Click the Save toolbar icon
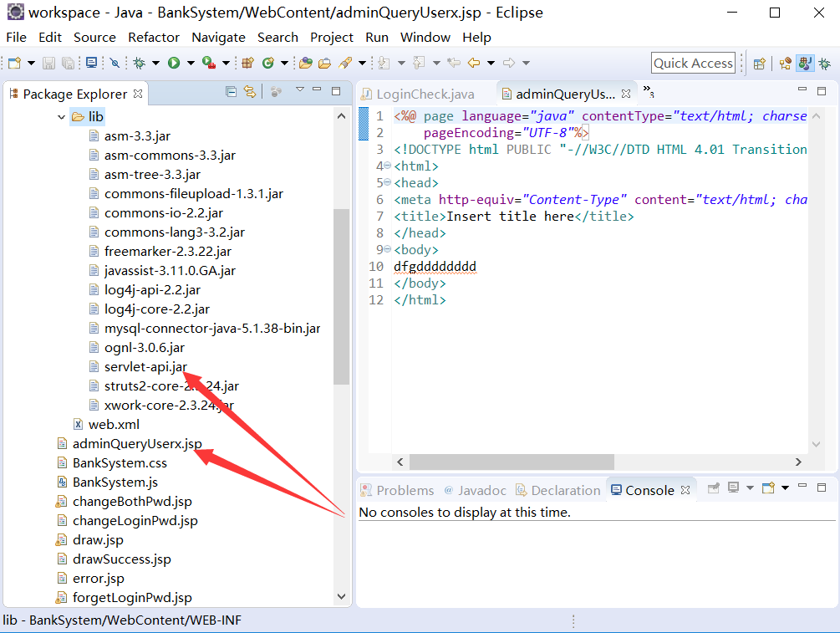This screenshot has width=840, height=633. click(x=48, y=64)
